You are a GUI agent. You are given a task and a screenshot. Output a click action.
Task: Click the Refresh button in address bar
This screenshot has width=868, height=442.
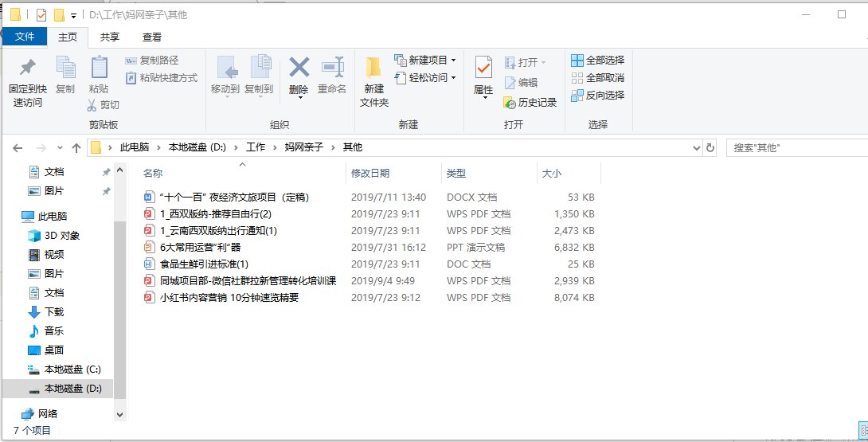(x=710, y=148)
